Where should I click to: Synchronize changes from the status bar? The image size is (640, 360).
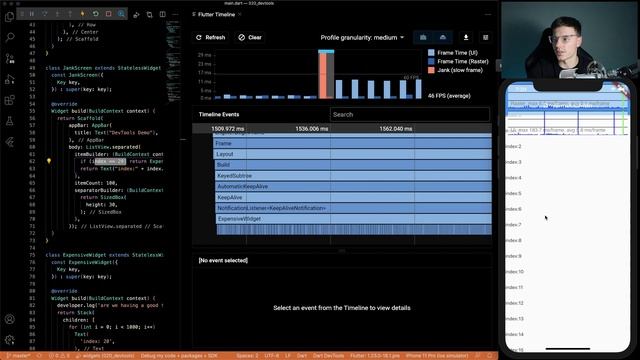point(40,356)
